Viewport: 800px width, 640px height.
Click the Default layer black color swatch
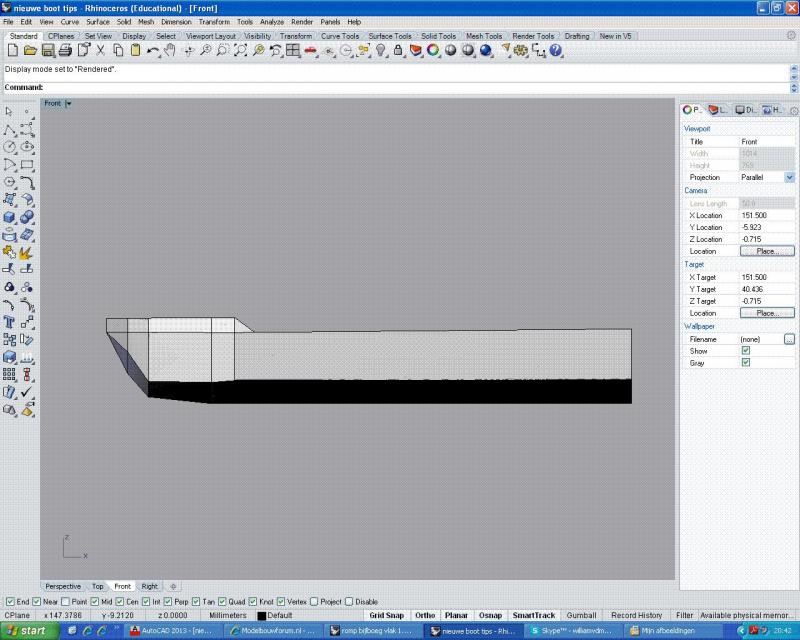coord(262,616)
